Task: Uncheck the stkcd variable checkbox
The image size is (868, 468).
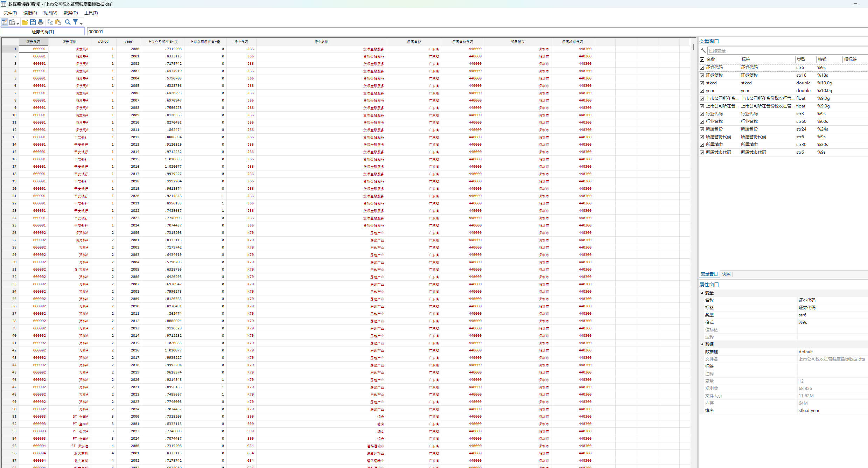Action: pyautogui.click(x=702, y=83)
